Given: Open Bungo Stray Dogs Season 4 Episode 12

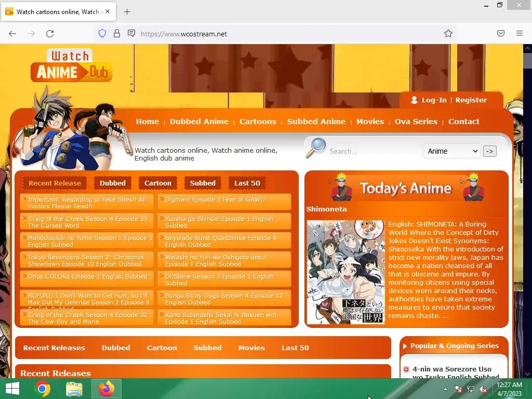Looking at the screenshot, I should [224, 299].
